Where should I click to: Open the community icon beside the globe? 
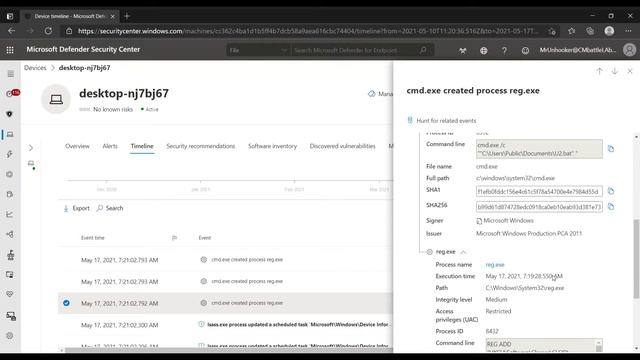pyautogui.click(x=462, y=51)
